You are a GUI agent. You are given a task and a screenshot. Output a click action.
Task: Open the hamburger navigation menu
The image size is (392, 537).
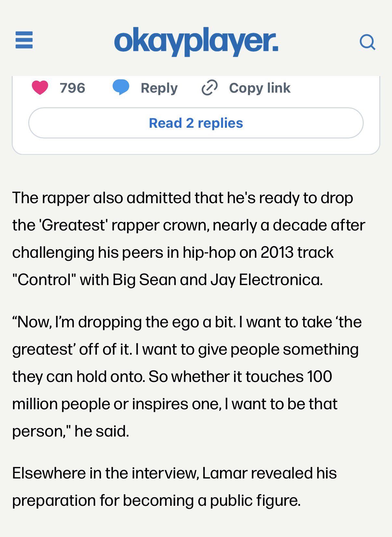coord(24,40)
